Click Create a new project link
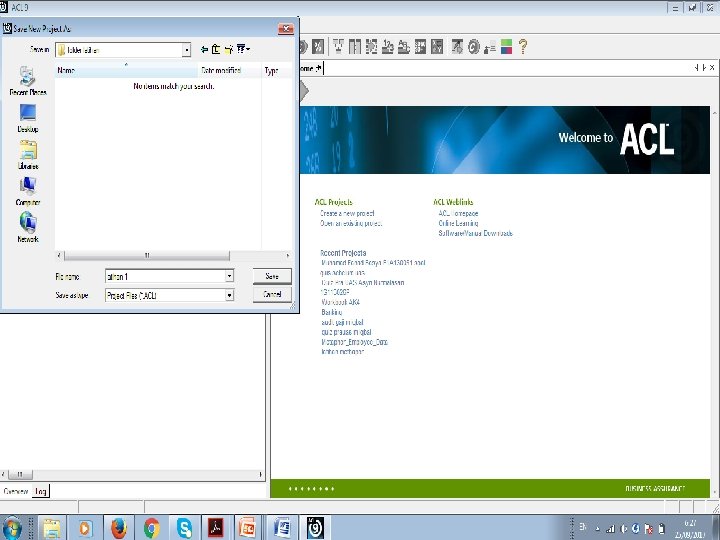 (x=347, y=214)
